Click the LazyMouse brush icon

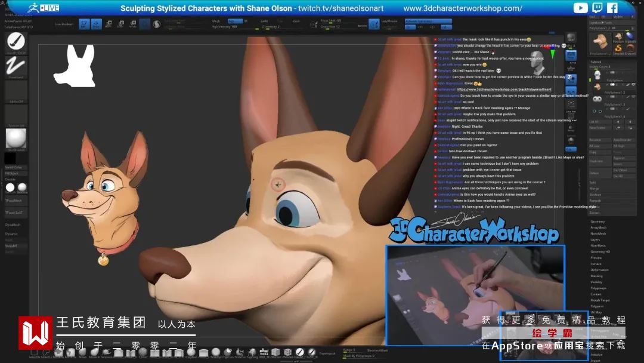[374, 24]
